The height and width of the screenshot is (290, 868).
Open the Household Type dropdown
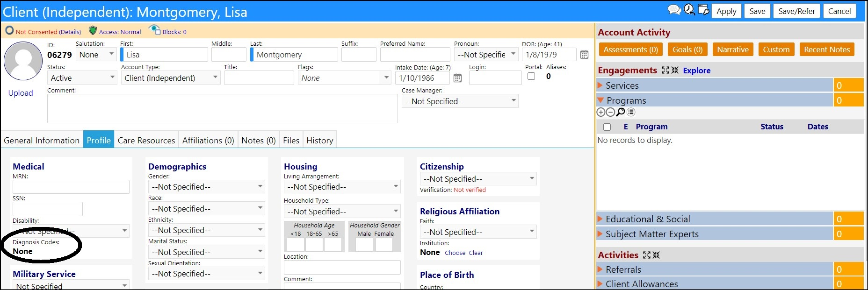coord(342,211)
